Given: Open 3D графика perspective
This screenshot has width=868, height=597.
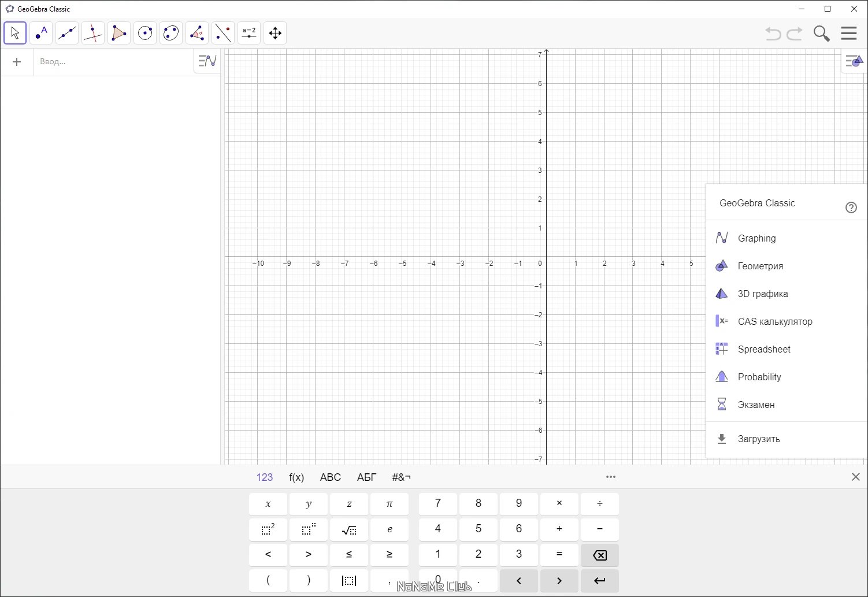Looking at the screenshot, I should pyautogui.click(x=787, y=294).
